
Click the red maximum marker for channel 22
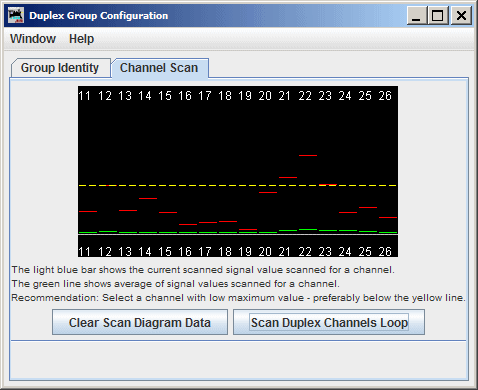click(x=308, y=155)
